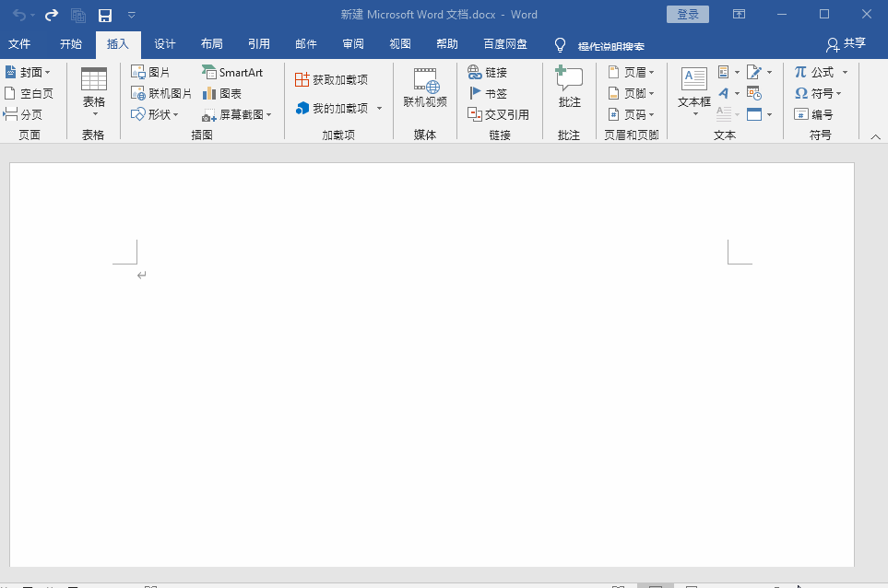
Task: Open the 文件 File tab
Action: click(19, 44)
